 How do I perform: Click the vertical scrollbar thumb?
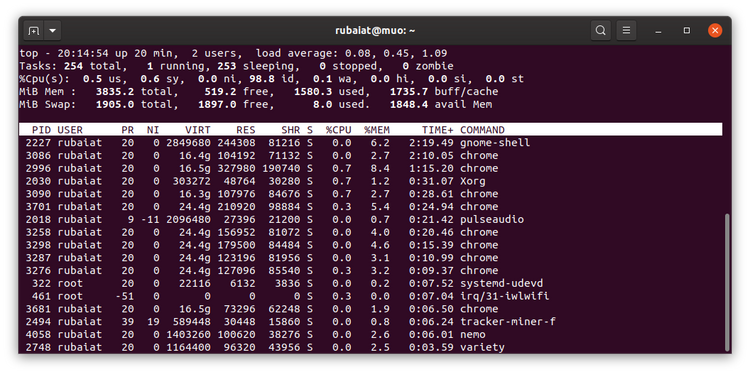pos(728,282)
